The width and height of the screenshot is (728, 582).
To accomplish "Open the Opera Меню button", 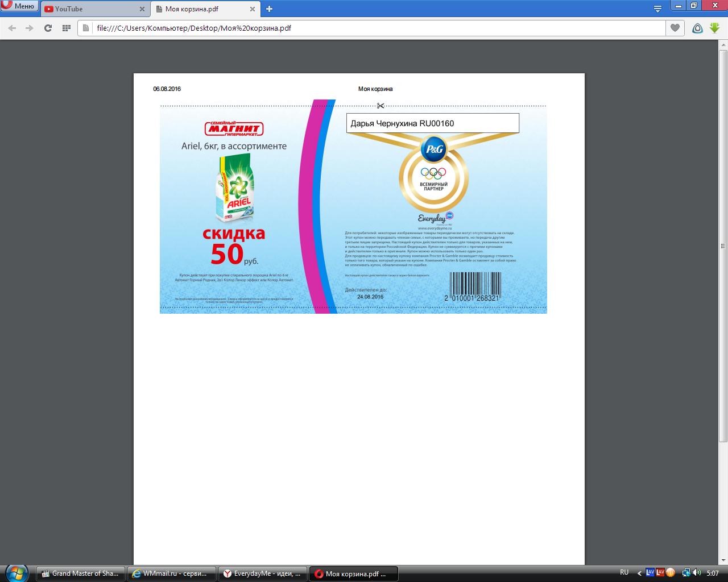I will pyautogui.click(x=19, y=6).
